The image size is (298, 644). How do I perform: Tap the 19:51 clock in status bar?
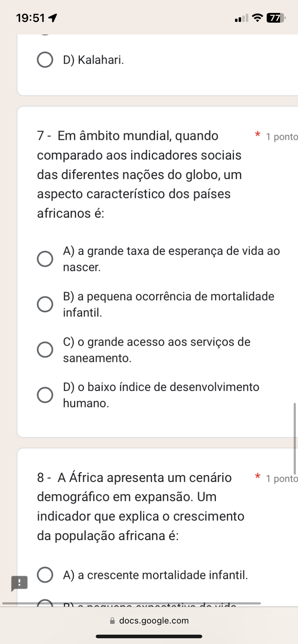coord(31,18)
